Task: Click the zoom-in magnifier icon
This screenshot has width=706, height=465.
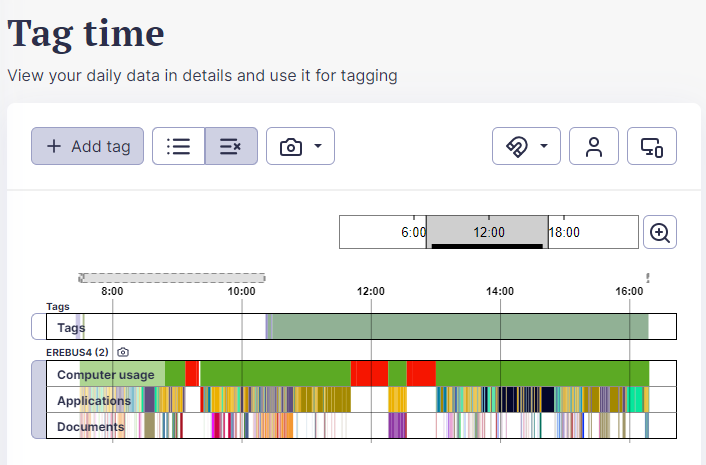Action: pos(660,232)
